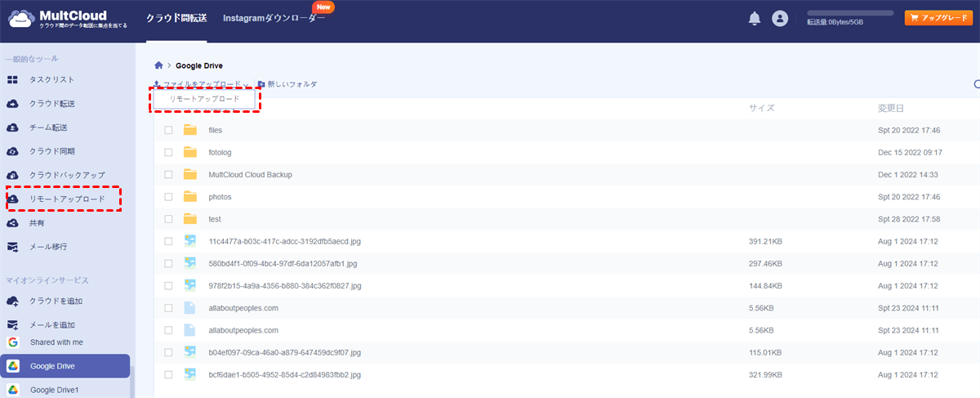This screenshot has width=980, height=398.
Task: Click the MultCloud Cloud Backup folder icon
Action: click(190, 174)
